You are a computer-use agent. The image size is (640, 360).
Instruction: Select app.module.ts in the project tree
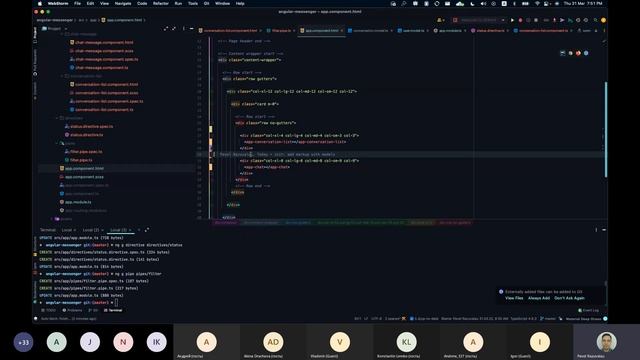coord(76,202)
